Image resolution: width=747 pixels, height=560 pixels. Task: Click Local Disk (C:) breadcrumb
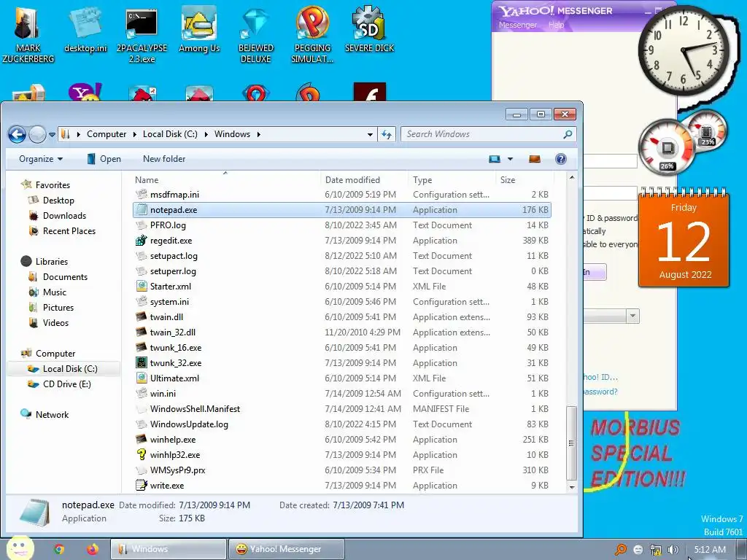pyautogui.click(x=170, y=134)
